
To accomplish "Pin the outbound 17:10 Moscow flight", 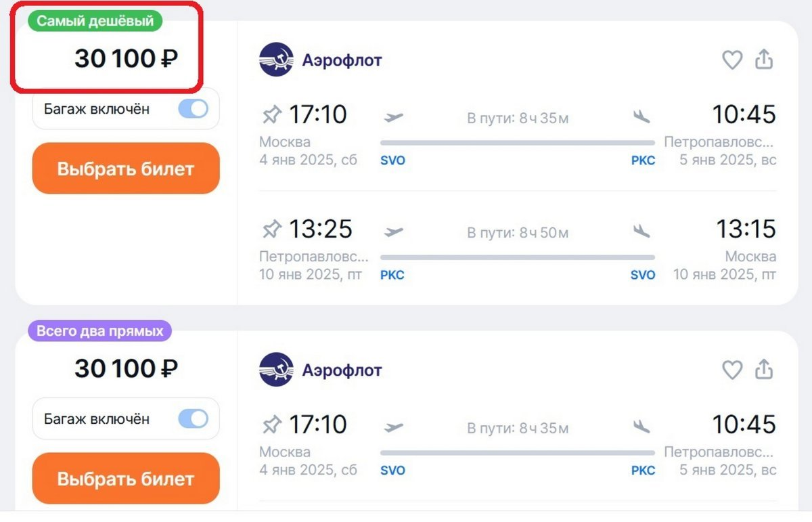I will click(273, 114).
